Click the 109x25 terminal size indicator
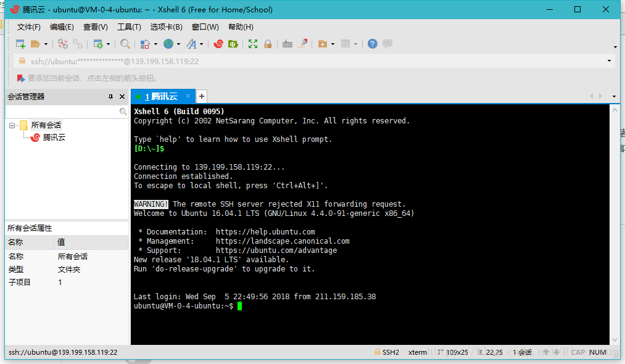 pyautogui.click(x=453, y=352)
